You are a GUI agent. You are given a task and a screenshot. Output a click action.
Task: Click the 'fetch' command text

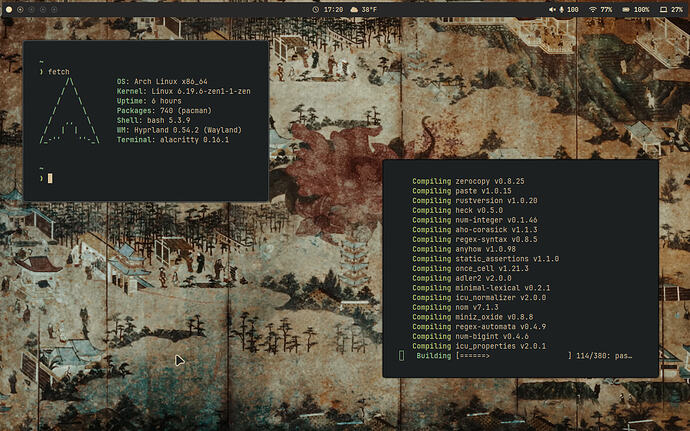59,72
